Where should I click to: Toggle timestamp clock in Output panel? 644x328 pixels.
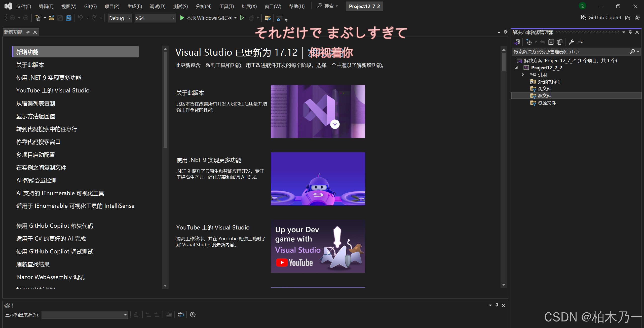[x=193, y=315]
